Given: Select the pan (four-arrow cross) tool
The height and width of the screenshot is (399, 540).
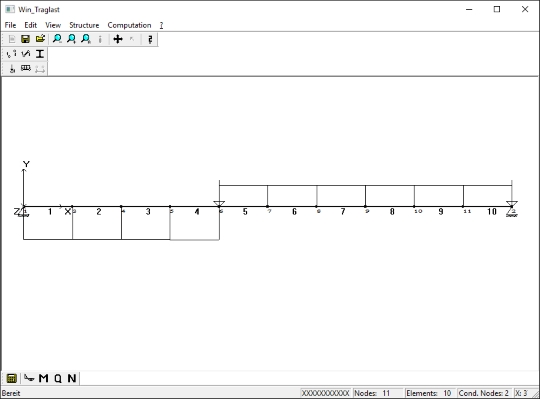Looking at the screenshot, I should [x=118, y=39].
